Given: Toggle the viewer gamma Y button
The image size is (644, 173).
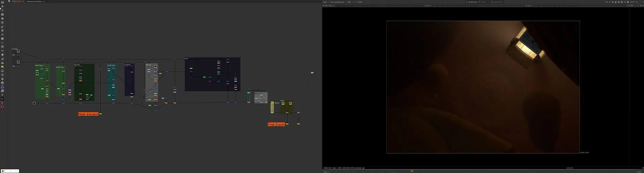Looking at the screenshot, I should click(x=425, y=6).
